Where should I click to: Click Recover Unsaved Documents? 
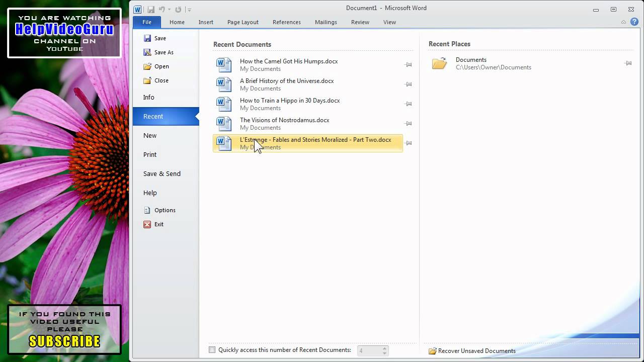[x=472, y=351]
